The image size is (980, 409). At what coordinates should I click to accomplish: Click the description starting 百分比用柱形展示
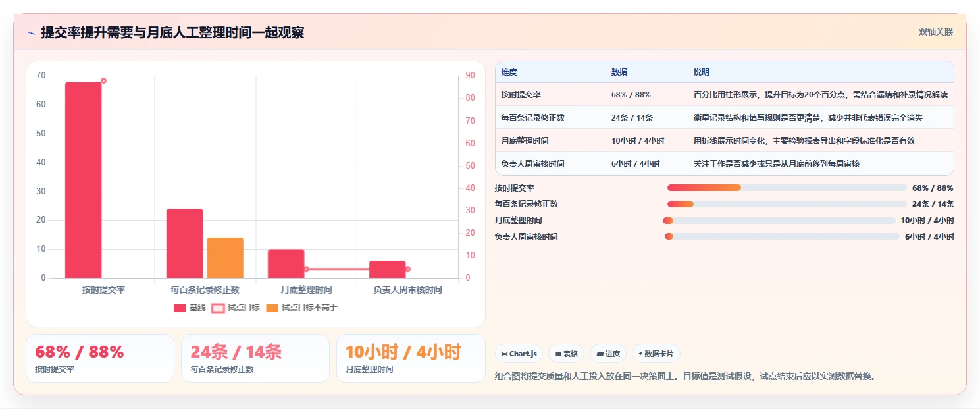pos(821,95)
